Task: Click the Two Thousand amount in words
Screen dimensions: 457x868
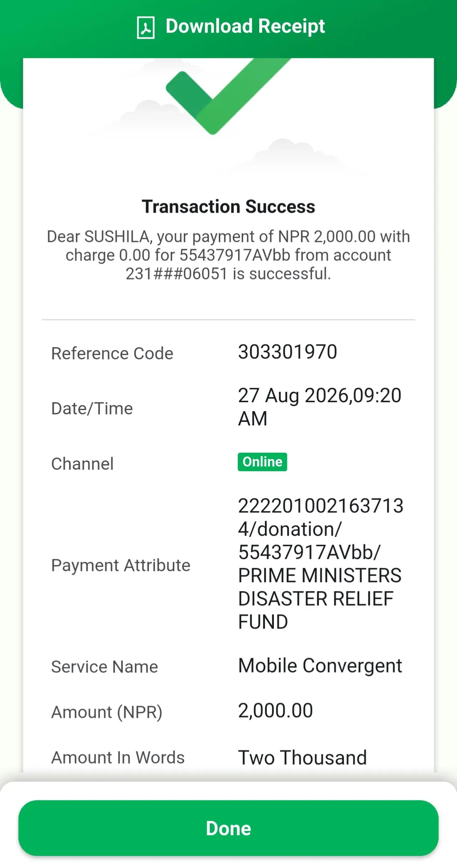Action: coord(303,757)
